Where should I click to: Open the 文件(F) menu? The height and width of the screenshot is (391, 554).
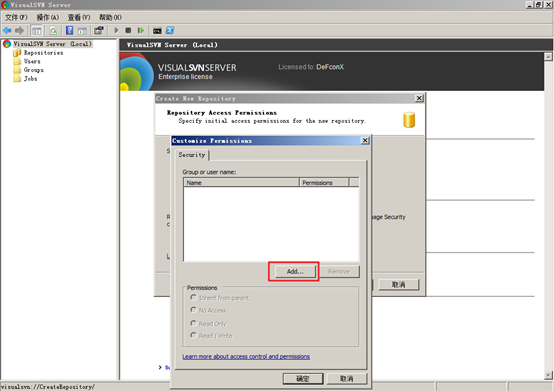click(x=16, y=17)
